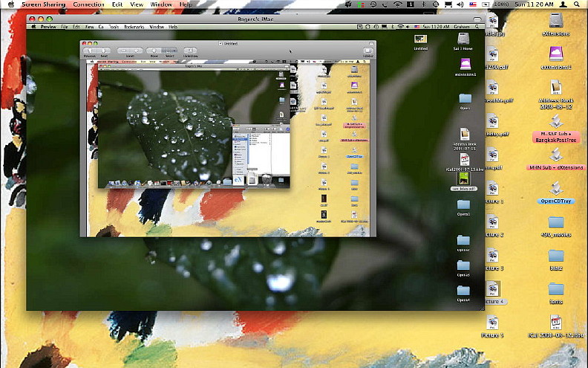Open the local Bluetooth menu icon
588x368 pixels.
coord(423,4)
